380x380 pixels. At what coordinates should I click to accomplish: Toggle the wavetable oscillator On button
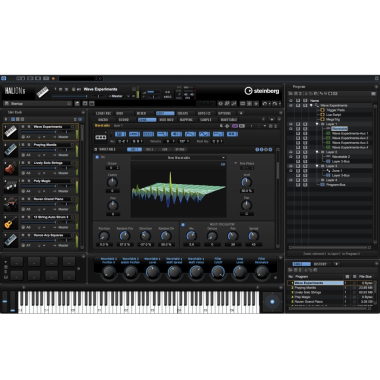pos(97,157)
